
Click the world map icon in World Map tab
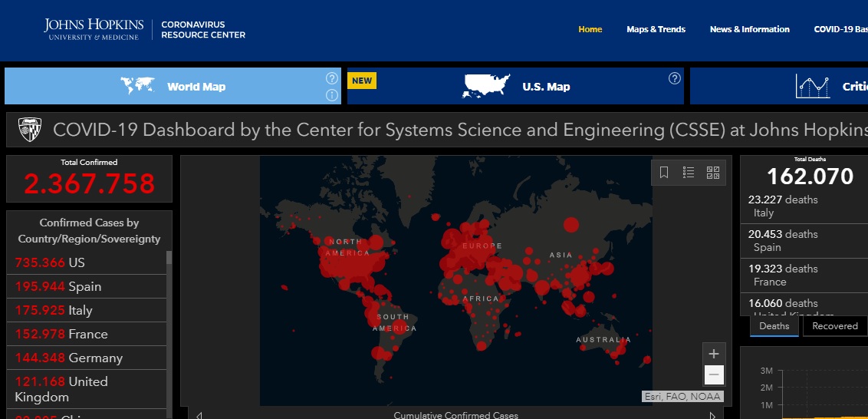click(x=137, y=85)
